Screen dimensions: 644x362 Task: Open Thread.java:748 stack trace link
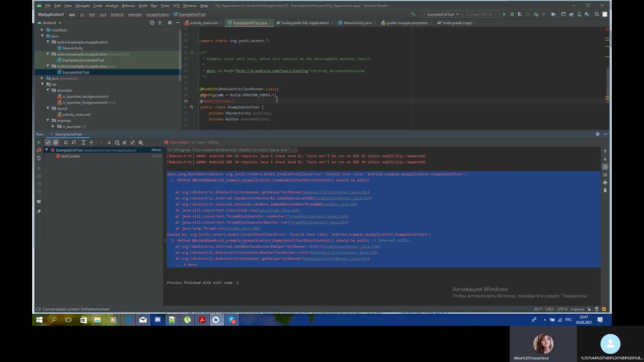click(242, 228)
